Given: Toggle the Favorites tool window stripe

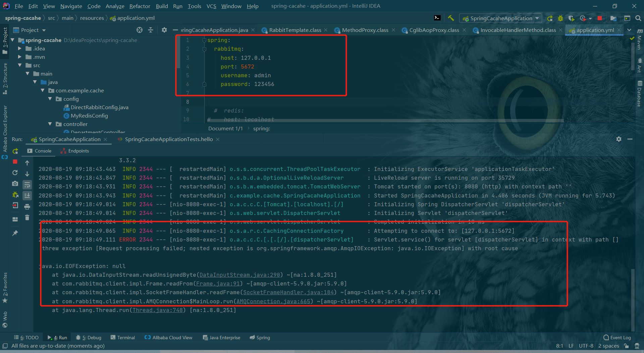Looking at the screenshot, I should pyautogui.click(x=5, y=288).
